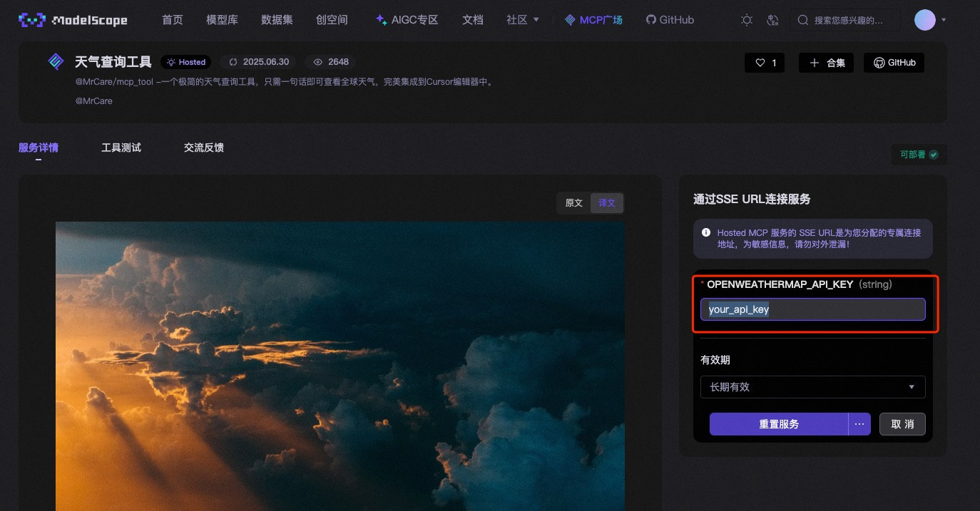This screenshot has width=980, height=511.
Task: Open the 模型库 nav item
Action: tap(222, 20)
